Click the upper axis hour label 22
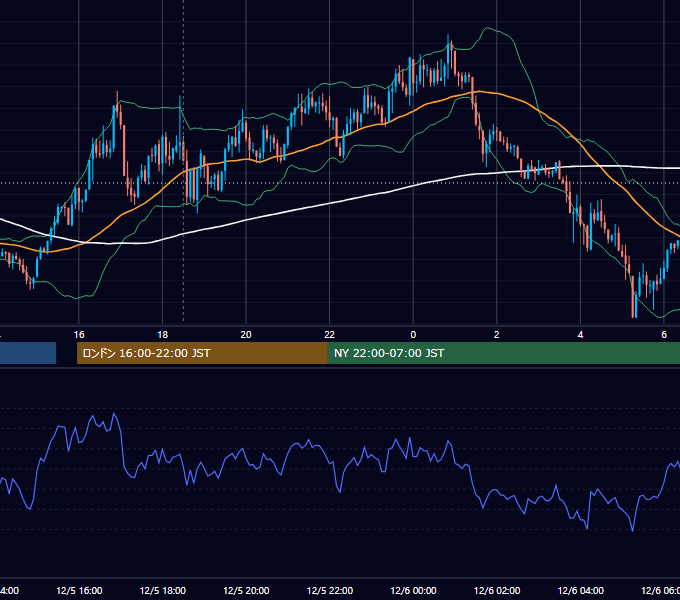Screen dimensions: 680x600 point(330,335)
